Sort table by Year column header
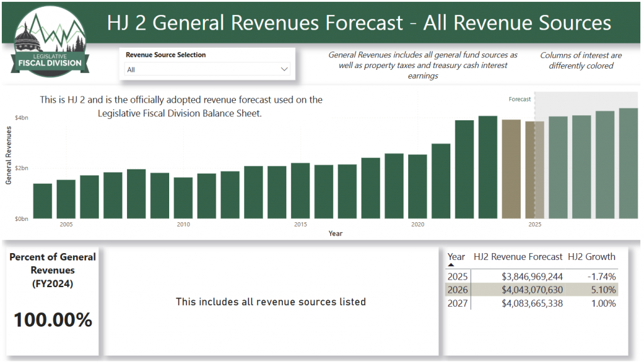Viewport: 644px width, 362px height. 456,256
